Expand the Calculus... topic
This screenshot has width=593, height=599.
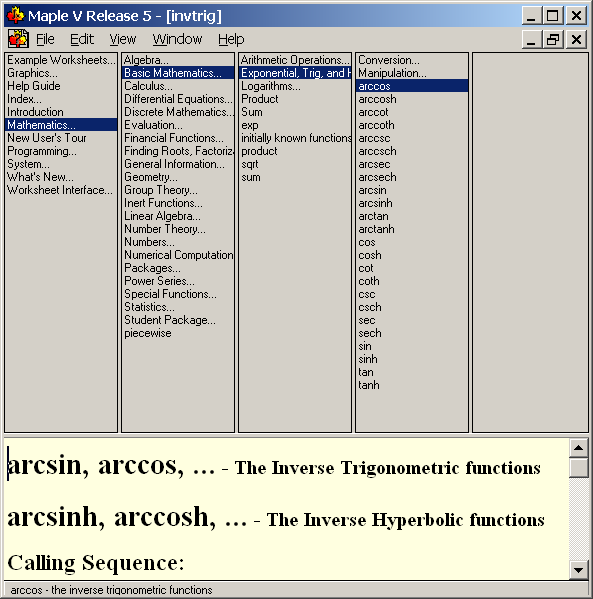tap(148, 86)
